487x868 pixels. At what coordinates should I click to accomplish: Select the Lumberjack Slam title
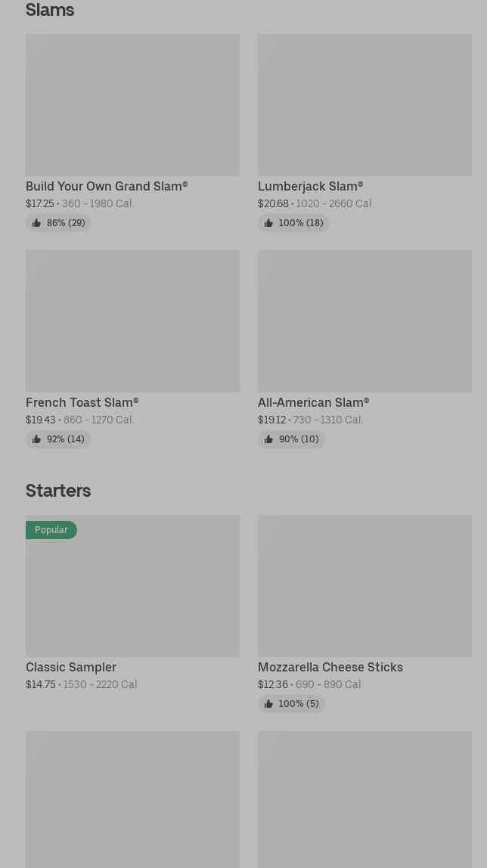310,186
